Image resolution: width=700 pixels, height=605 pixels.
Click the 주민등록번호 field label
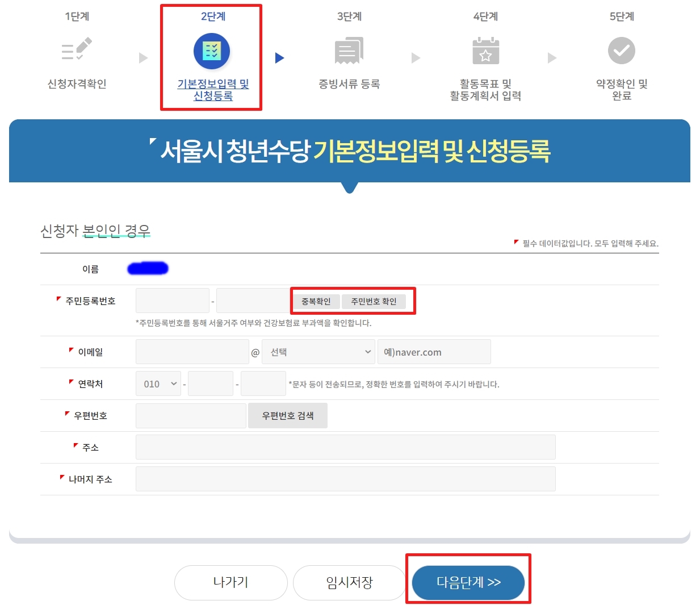(90, 301)
